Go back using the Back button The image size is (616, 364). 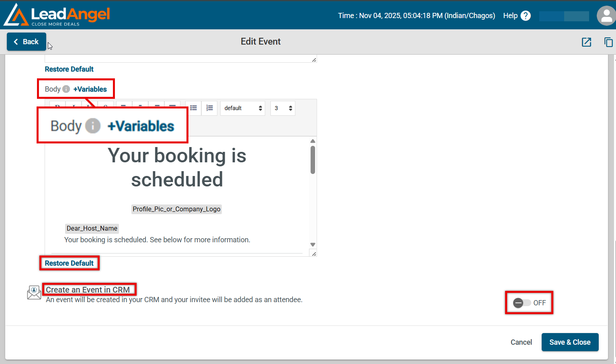(27, 42)
